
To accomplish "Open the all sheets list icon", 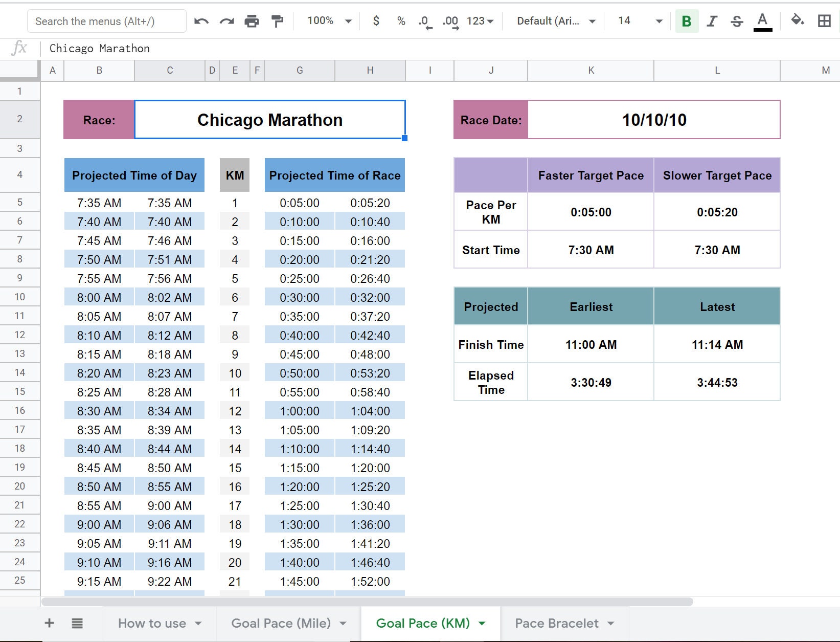I will (x=77, y=623).
